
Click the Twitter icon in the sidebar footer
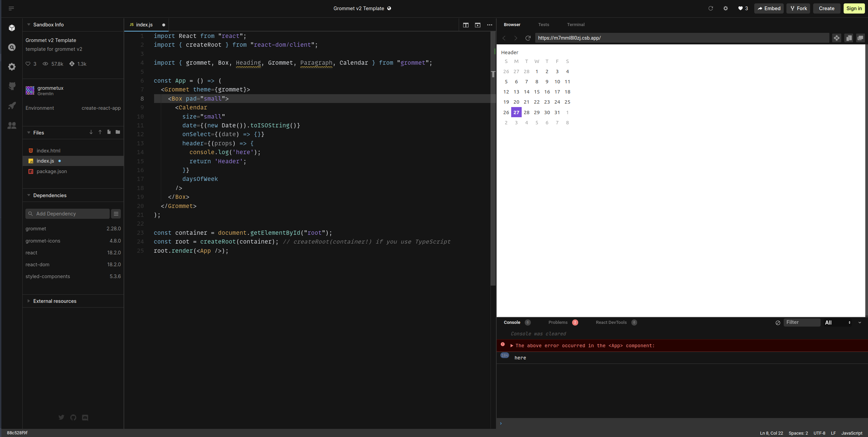pos(61,417)
